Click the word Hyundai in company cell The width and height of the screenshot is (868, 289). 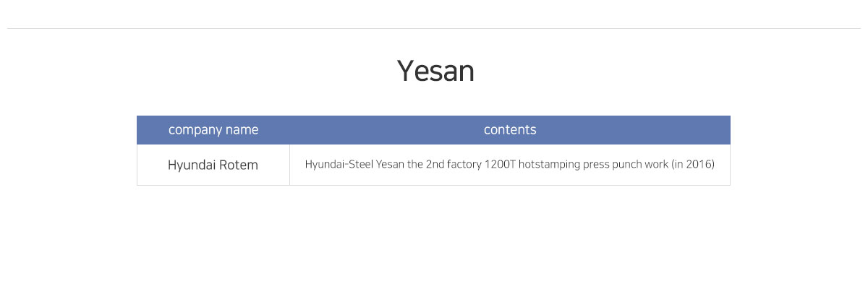[192, 165]
